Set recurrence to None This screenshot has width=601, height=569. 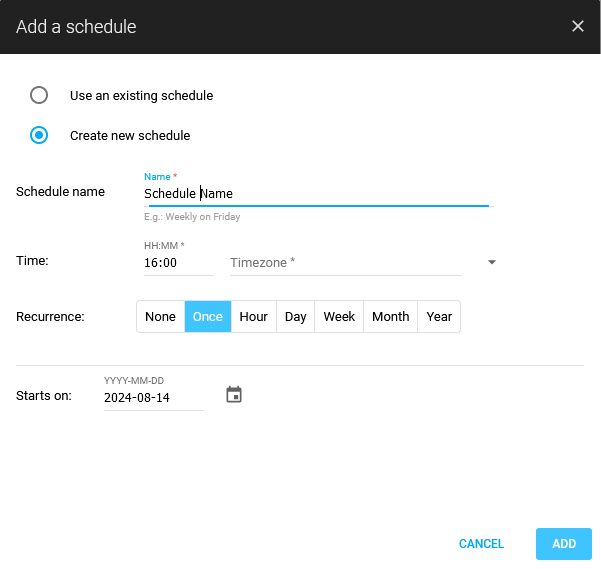click(x=160, y=316)
